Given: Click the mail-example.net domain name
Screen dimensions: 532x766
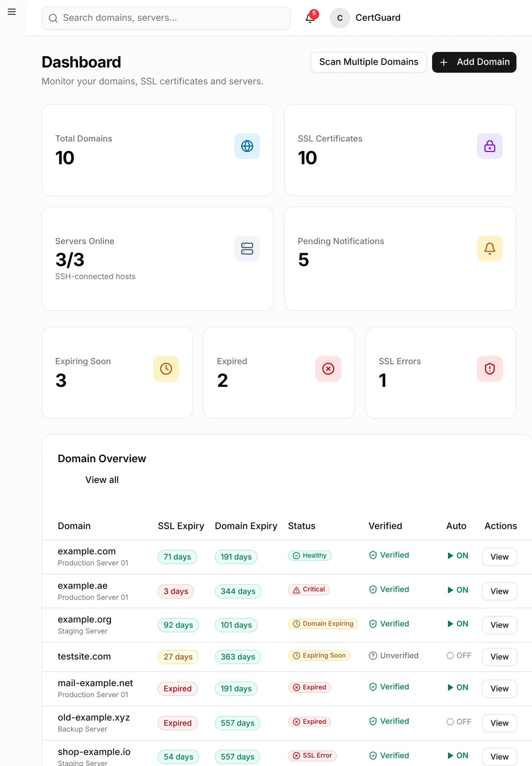Looking at the screenshot, I should (95, 683).
